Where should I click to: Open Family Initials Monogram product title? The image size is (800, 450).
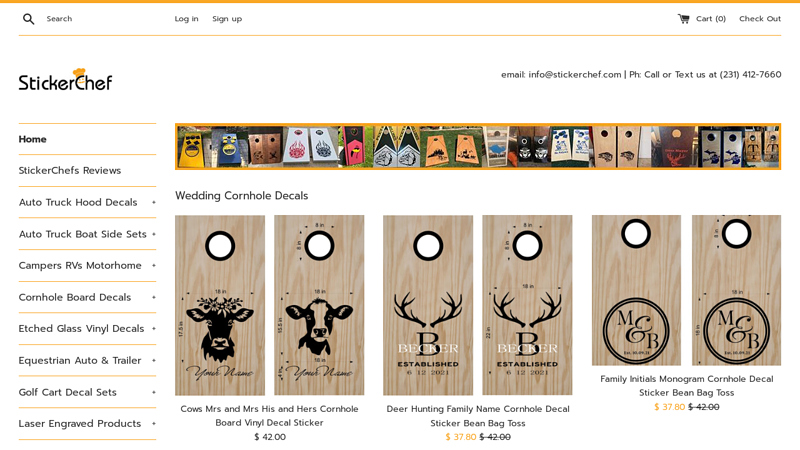click(686, 386)
